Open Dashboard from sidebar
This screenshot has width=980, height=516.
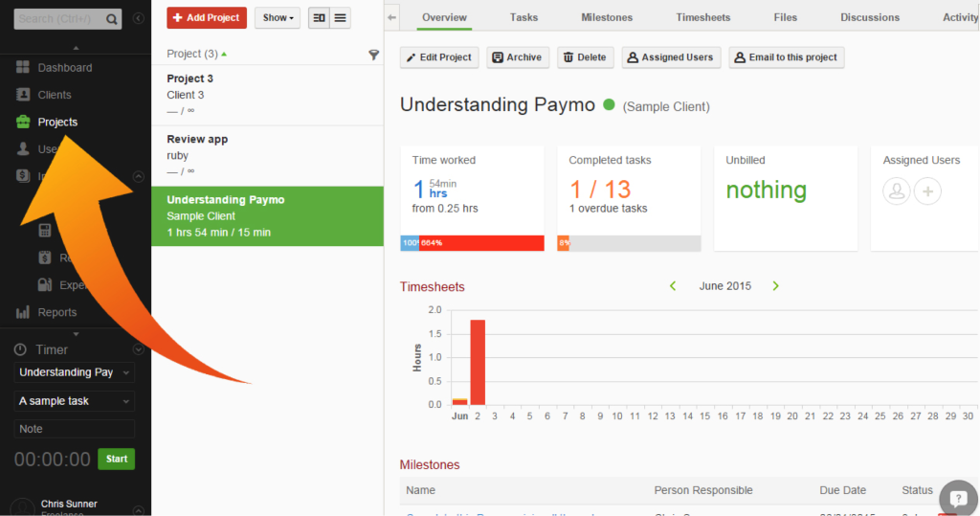(x=55, y=68)
